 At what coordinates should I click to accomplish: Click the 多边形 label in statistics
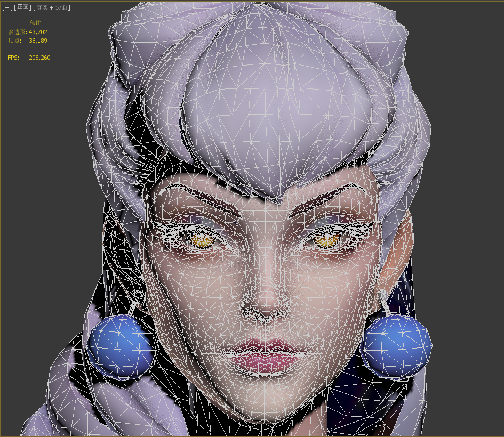tap(18, 32)
